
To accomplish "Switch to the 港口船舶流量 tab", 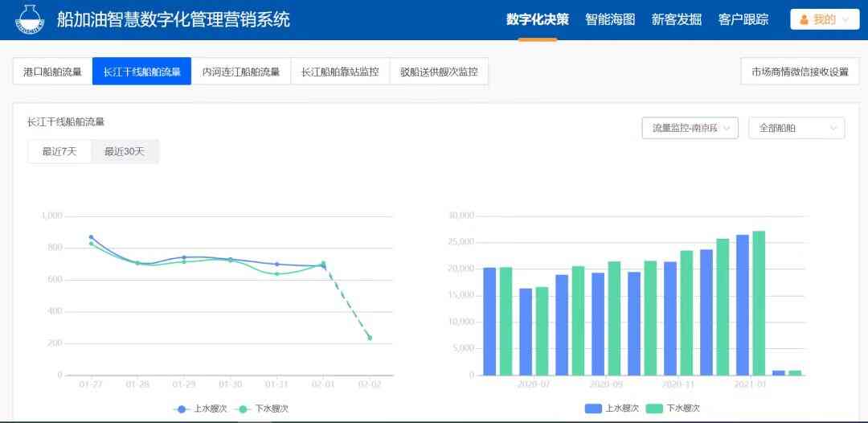I will (x=52, y=72).
